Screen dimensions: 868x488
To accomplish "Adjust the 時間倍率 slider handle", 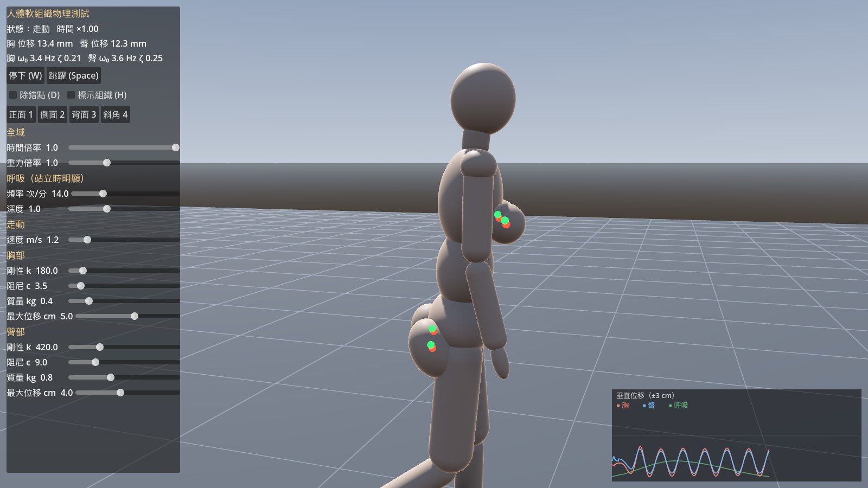I will pos(175,147).
